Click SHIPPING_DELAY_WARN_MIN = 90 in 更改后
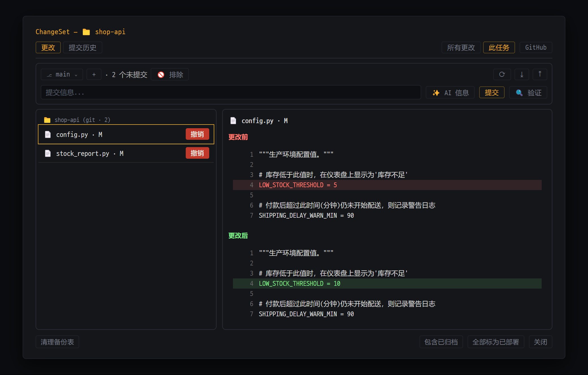This screenshot has width=588, height=375. [306, 314]
